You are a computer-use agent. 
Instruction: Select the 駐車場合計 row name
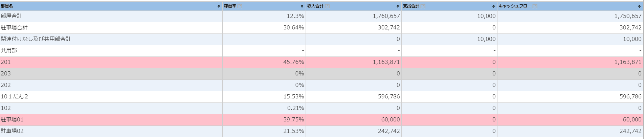point(14,28)
